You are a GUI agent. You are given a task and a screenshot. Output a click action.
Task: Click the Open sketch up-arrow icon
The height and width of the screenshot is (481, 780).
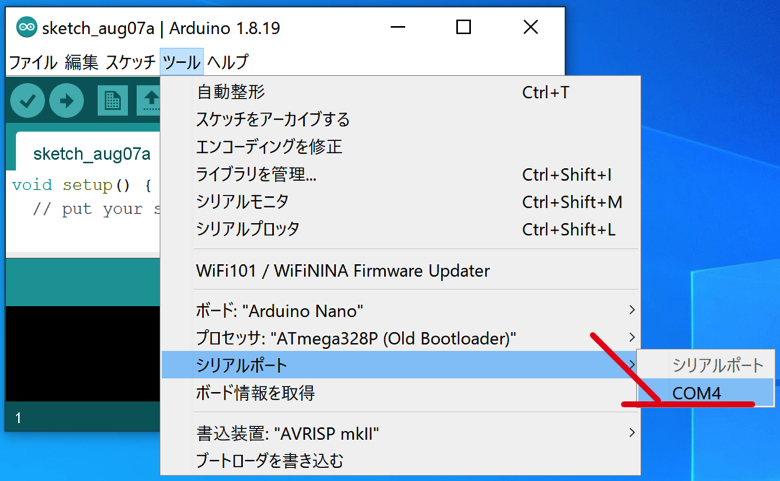(x=149, y=101)
